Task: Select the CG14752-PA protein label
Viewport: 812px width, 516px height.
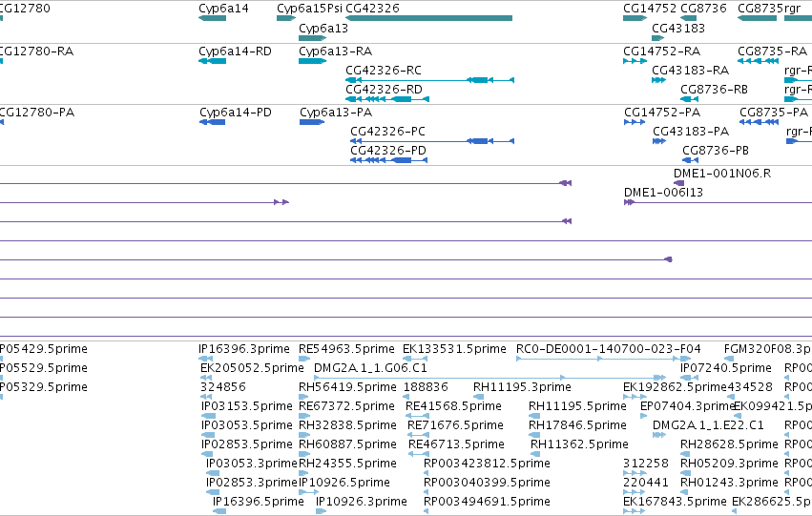Action: tap(662, 113)
